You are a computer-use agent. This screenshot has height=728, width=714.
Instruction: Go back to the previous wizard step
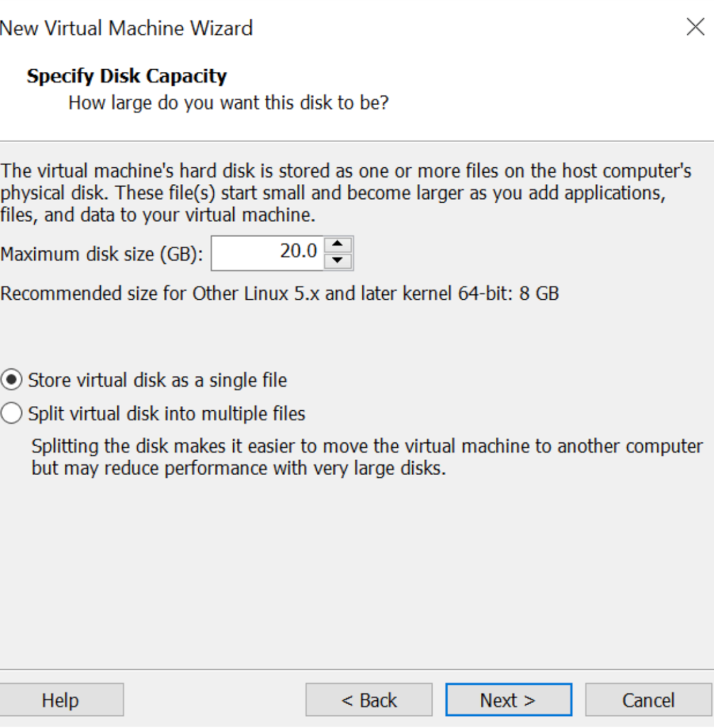coord(369,700)
